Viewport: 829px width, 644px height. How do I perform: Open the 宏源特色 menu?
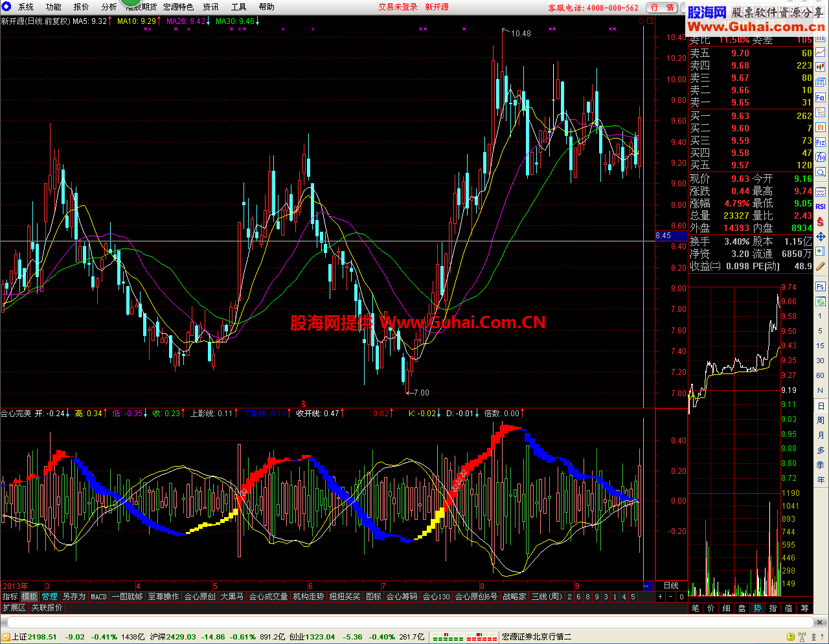178,7
